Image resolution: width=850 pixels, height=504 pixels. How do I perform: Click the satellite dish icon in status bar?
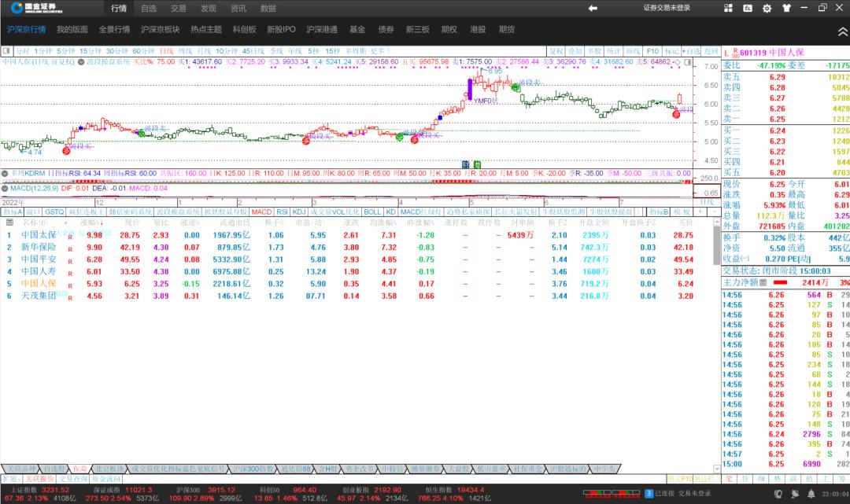tap(794, 493)
